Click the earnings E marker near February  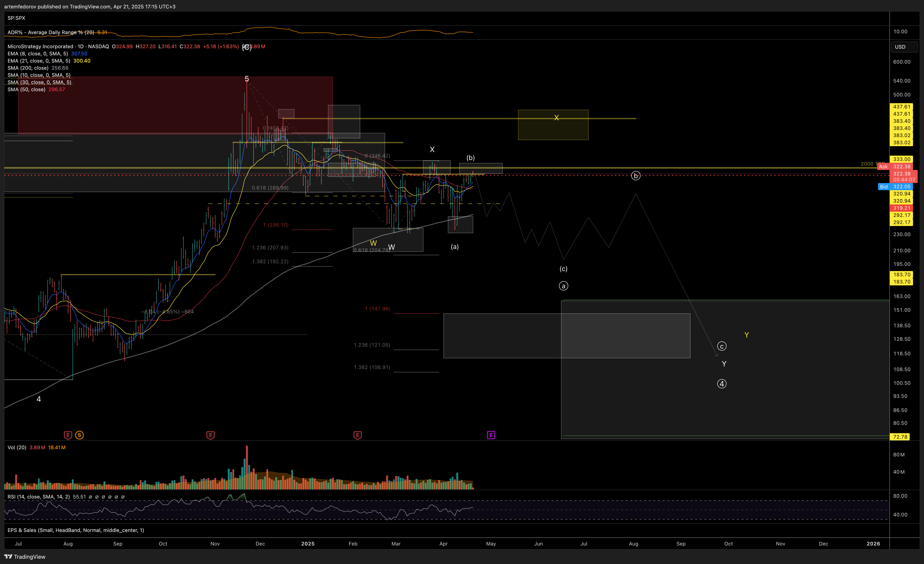tap(357, 435)
